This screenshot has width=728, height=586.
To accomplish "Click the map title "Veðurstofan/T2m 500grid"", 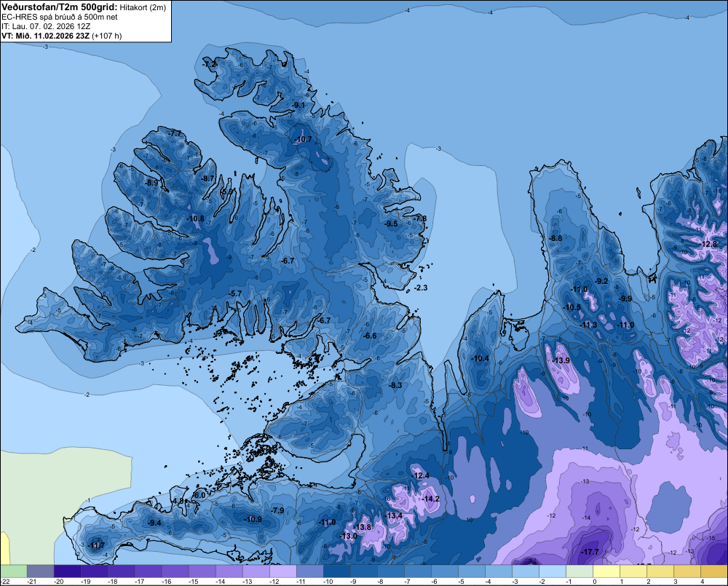I will click(x=60, y=7).
